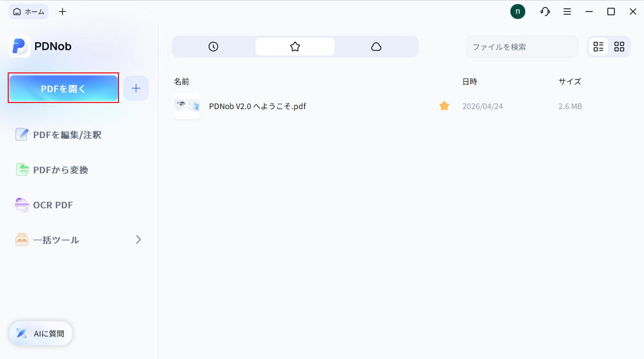Click the PDFを編集/注釈 pencil icon
The width and height of the screenshot is (644, 359).
coord(22,135)
